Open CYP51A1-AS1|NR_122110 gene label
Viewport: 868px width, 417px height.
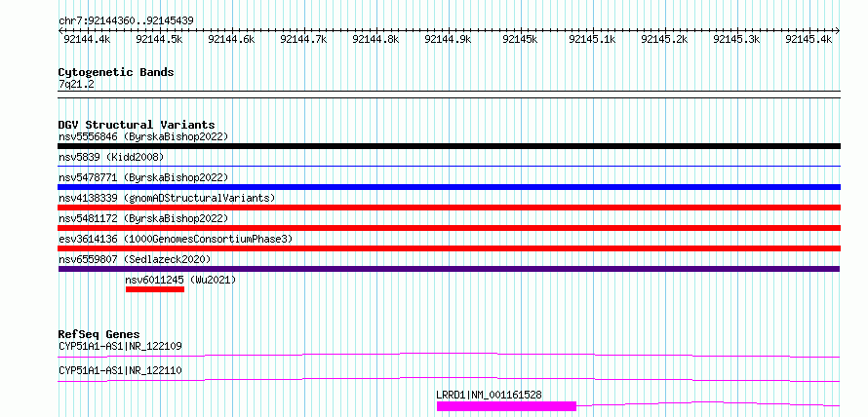(x=120, y=370)
